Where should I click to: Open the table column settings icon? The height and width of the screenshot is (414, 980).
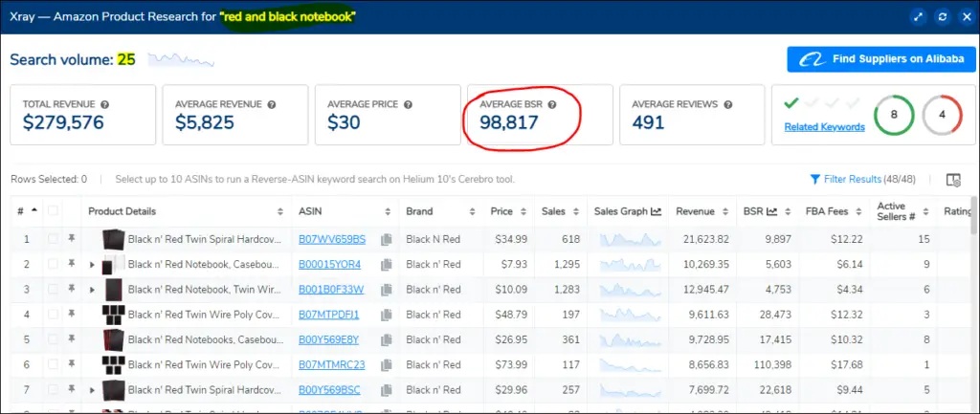click(x=953, y=180)
